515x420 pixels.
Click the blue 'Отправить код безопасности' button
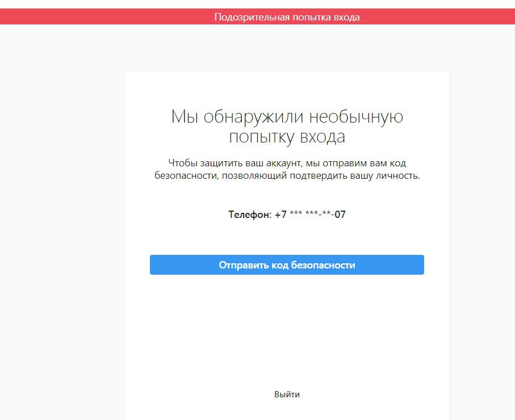coord(287,264)
